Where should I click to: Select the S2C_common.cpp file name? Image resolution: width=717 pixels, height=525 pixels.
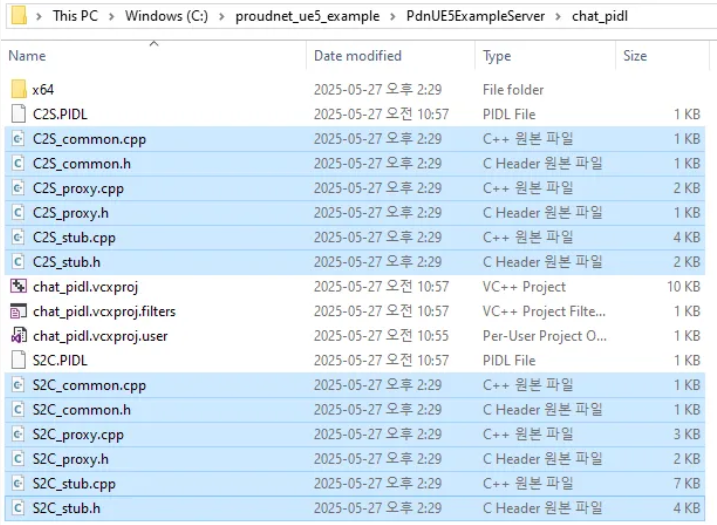click(x=89, y=386)
